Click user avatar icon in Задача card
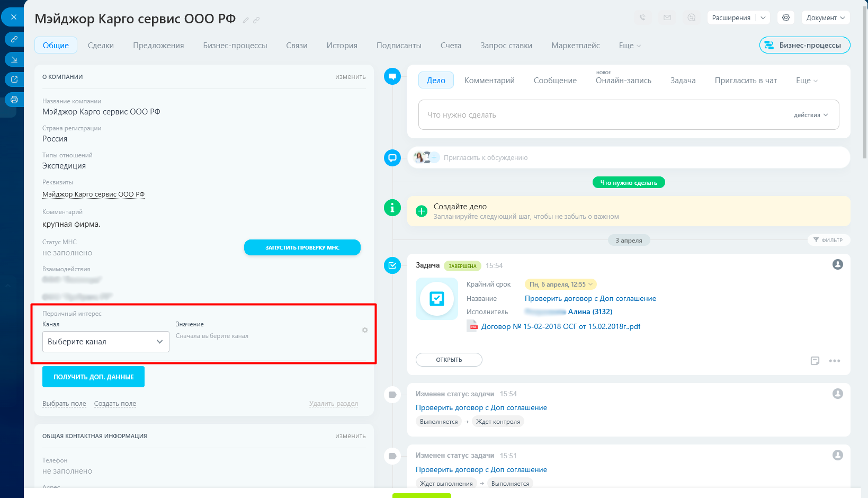 pyautogui.click(x=838, y=264)
